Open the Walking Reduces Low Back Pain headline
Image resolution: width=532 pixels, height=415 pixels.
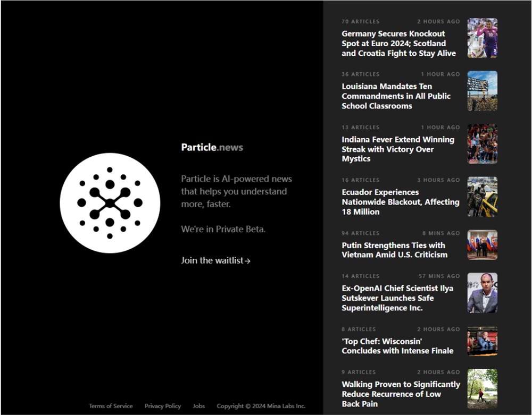point(401,394)
